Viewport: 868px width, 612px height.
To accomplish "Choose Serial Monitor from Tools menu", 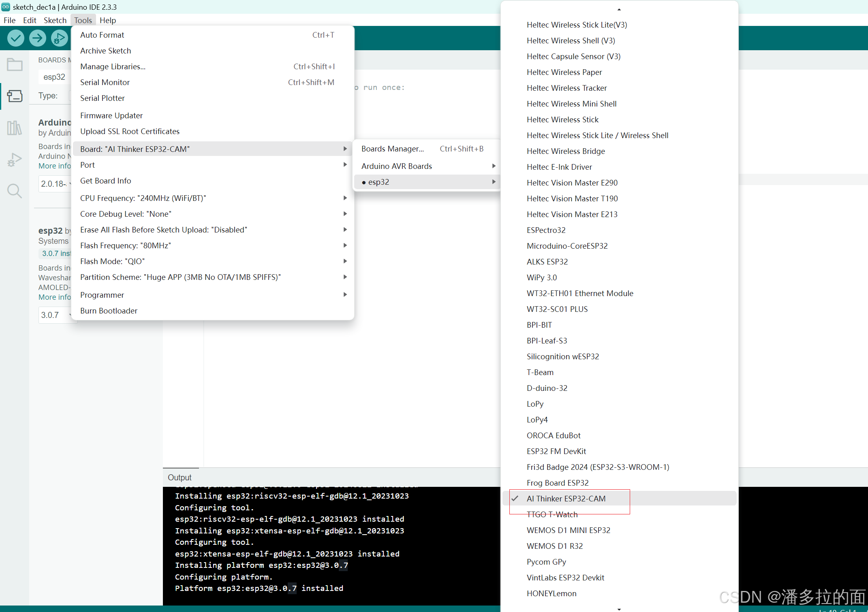I will (x=105, y=82).
